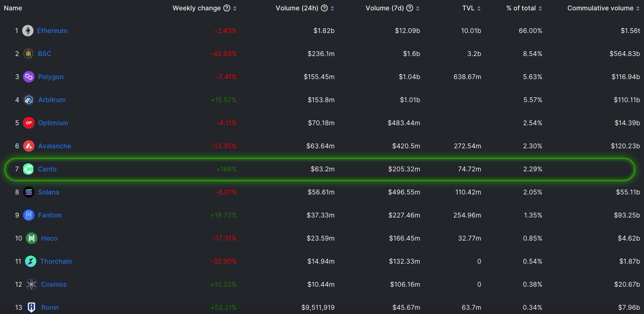Open the Weekly change help tooltip icon
Screen dimensions: 644x314
[x=226, y=8]
